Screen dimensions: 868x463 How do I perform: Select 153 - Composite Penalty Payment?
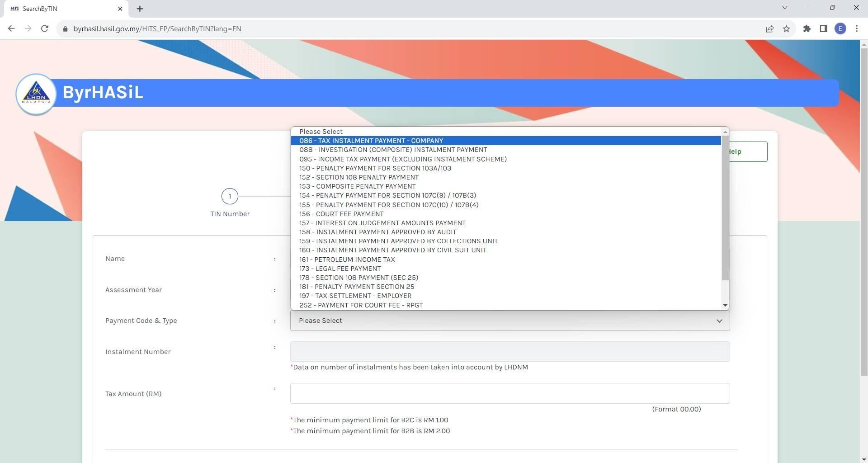pyautogui.click(x=506, y=186)
